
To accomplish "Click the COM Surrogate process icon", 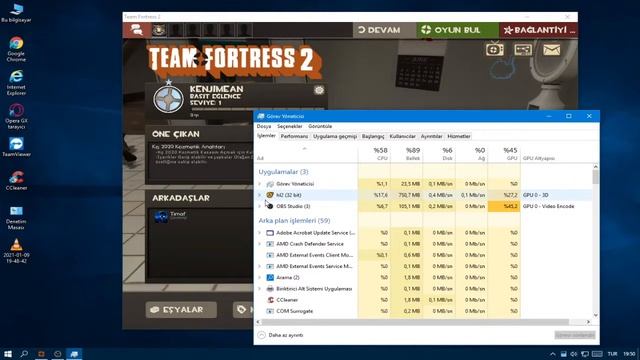I will 270,311.
